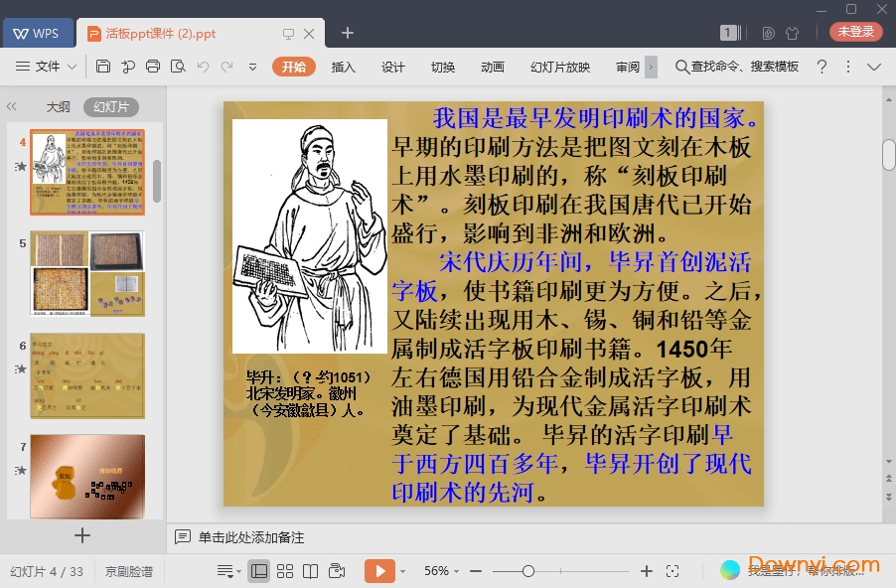Click the screen display icon on document tab

pos(289,34)
